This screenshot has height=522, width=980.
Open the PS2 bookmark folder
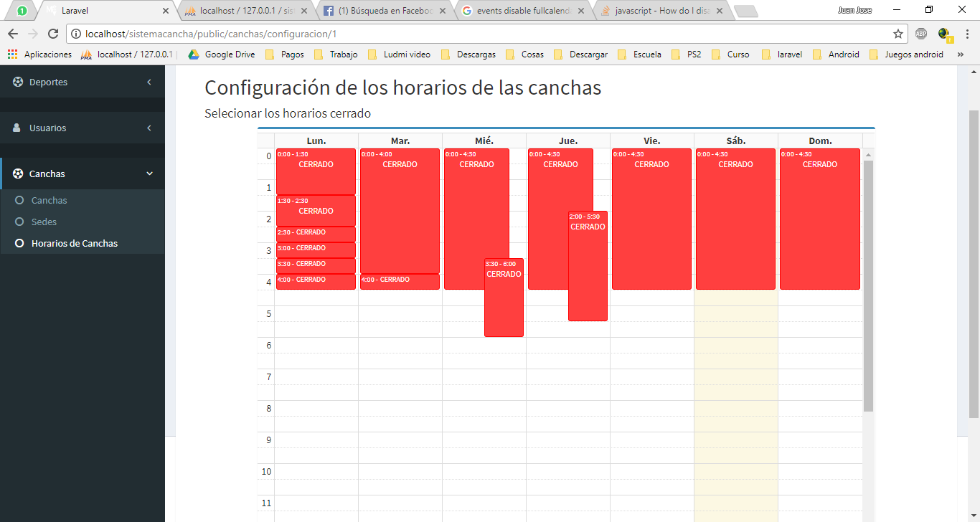point(687,54)
